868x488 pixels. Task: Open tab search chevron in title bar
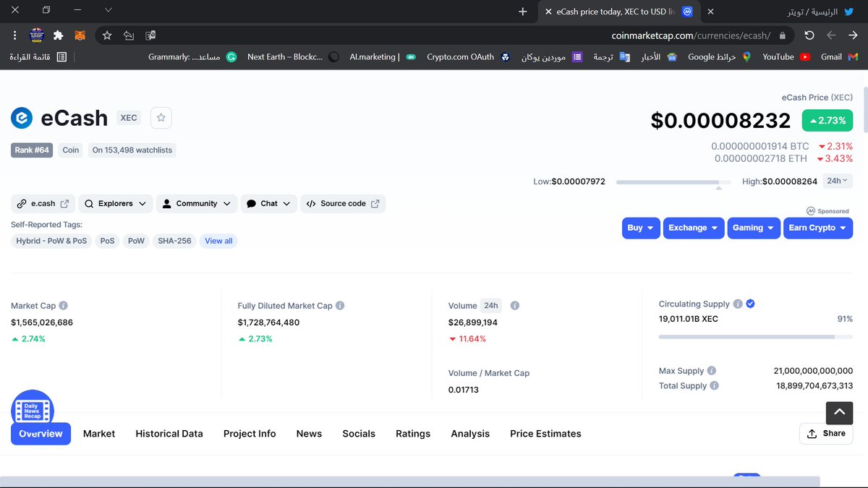109,11
